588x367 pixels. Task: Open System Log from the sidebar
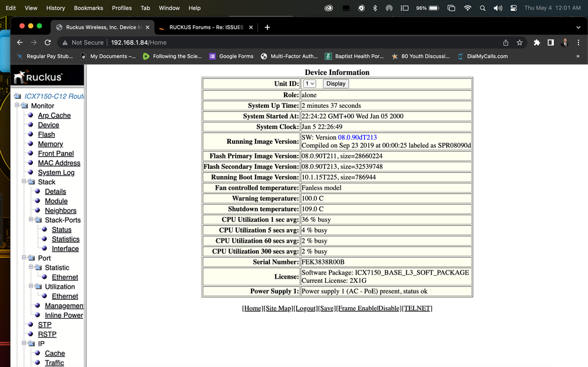tap(56, 173)
